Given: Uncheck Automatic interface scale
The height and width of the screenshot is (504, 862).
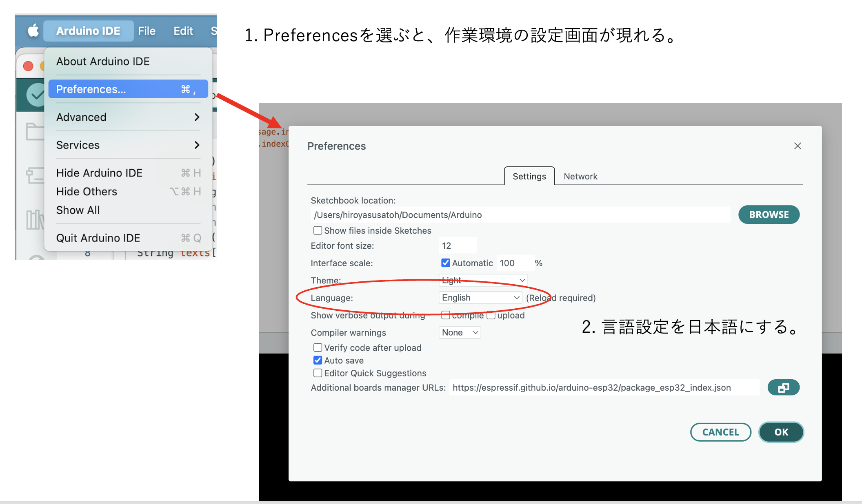Looking at the screenshot, I should [445, 263].
